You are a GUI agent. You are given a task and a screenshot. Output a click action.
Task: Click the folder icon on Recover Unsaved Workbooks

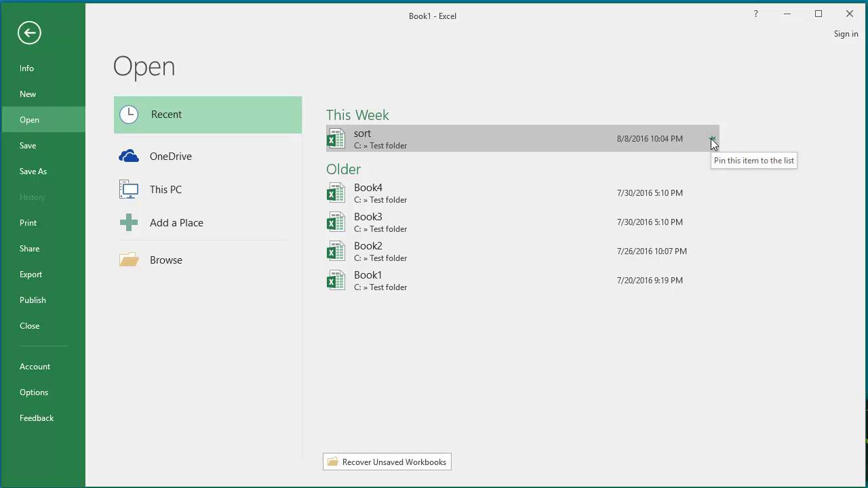(x=332, y=462)
